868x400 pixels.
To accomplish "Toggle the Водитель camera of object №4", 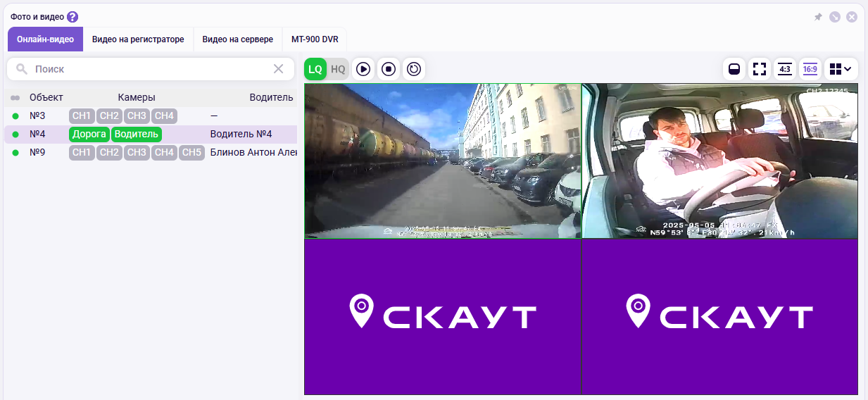I will [137, 134].
